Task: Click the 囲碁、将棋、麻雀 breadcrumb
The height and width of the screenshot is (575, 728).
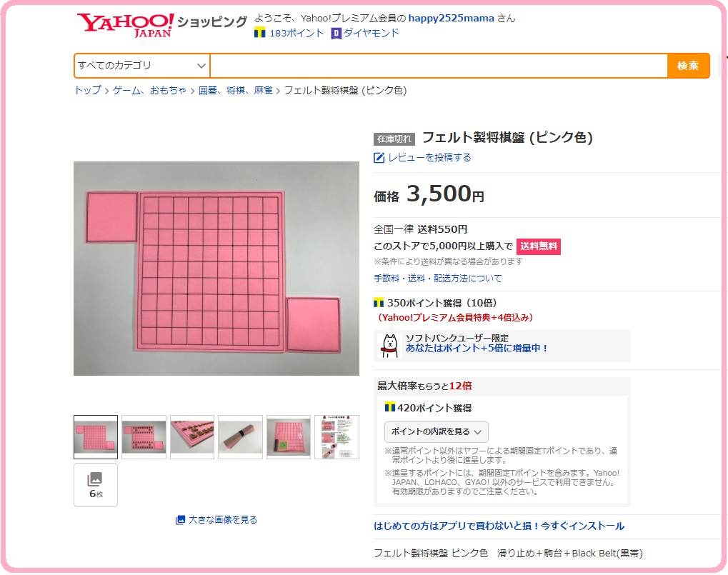Action: [235, 91]
